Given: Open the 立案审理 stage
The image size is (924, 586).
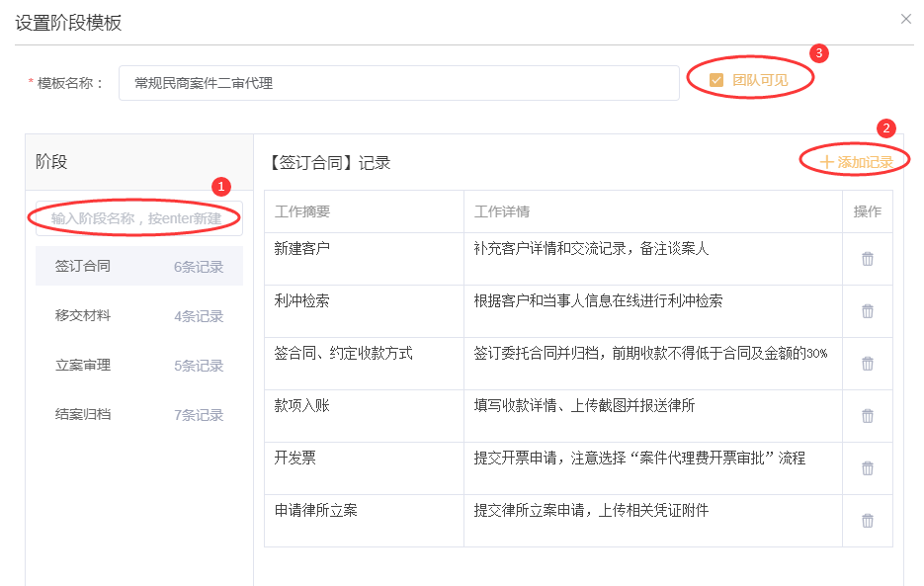Looking at the screenshot, I should 138,366.
